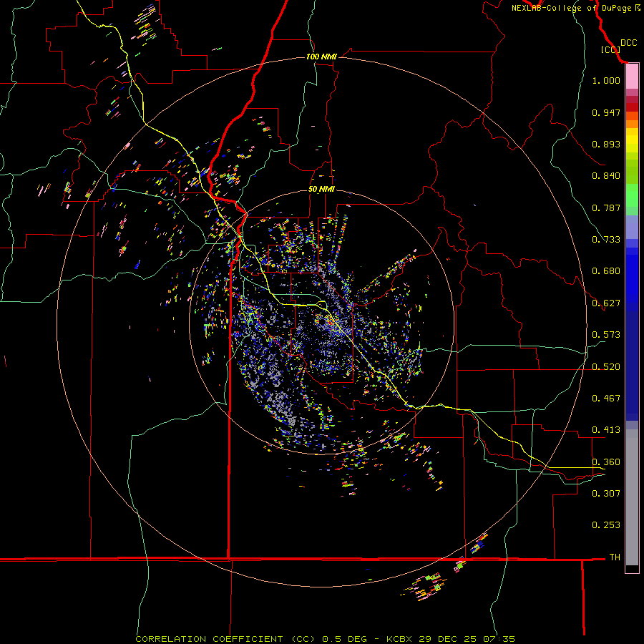Select the 0.307 legend value

(606, 493)
